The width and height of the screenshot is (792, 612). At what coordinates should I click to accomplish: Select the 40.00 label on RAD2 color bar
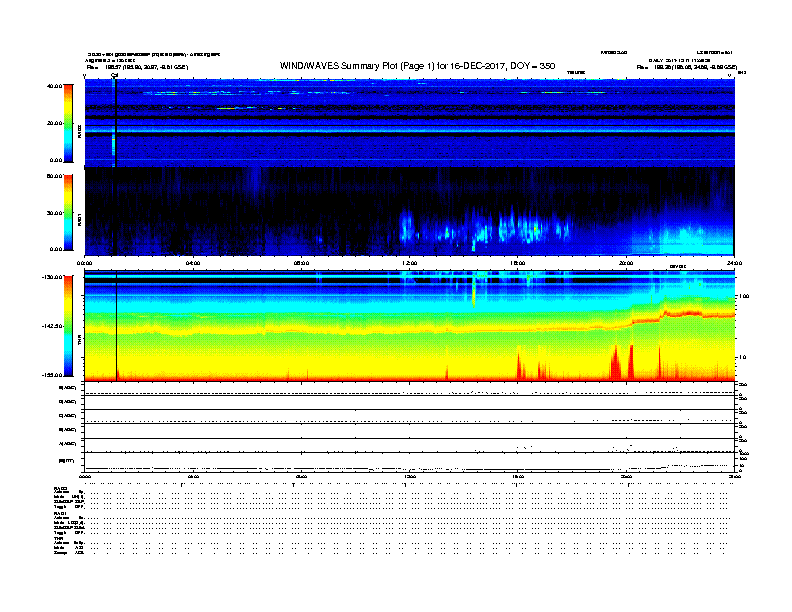click(54, 86)
